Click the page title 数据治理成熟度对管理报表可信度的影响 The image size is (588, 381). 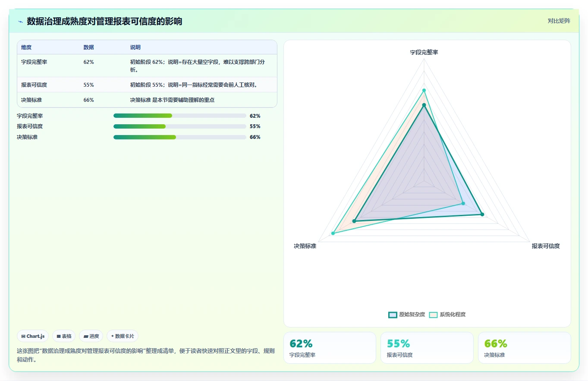pos(104,21)
